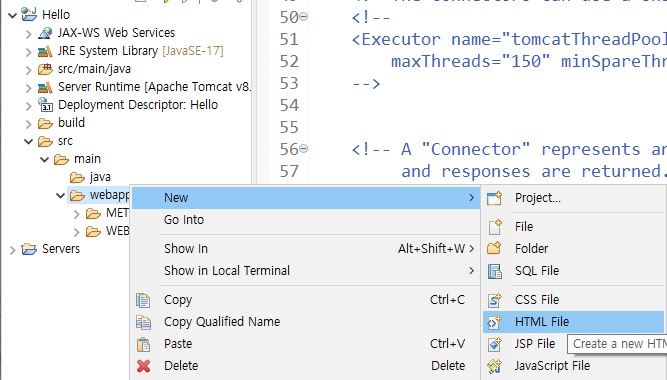Click the SQL File icon in submenu
This screenshot has width=667, height=380.
[x=495, y=271]
